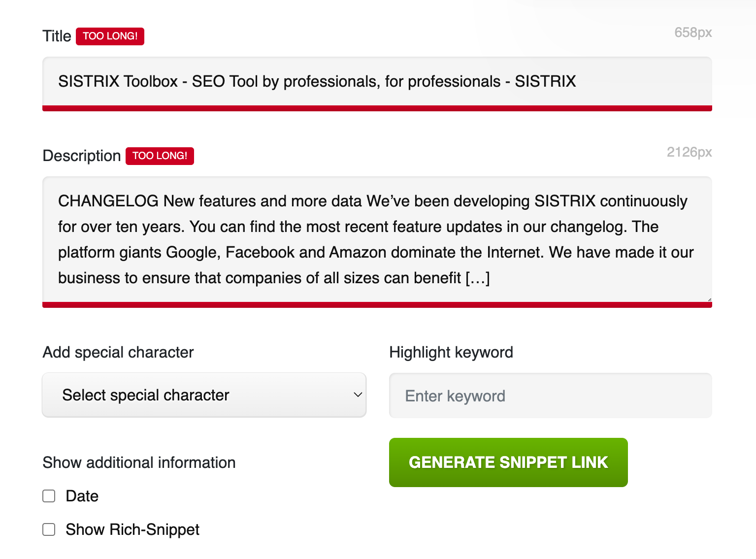Click inside the Description textarea

click(x=377, y=242)
